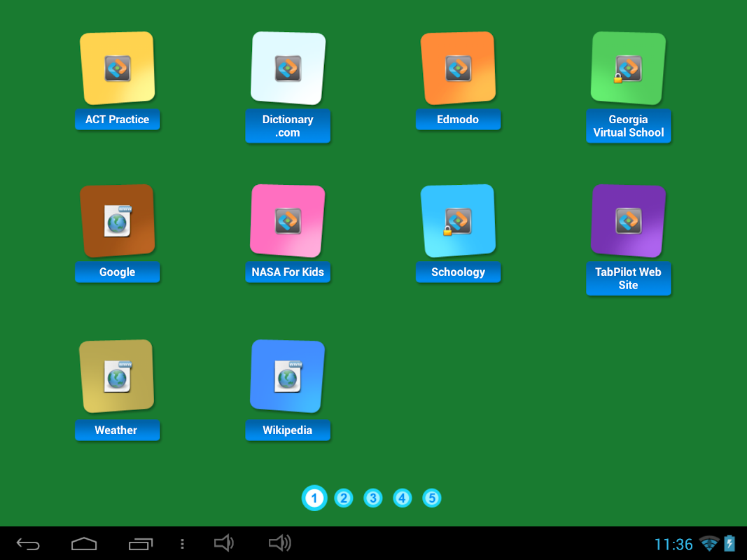Jump to page 4 indicator

402,498
